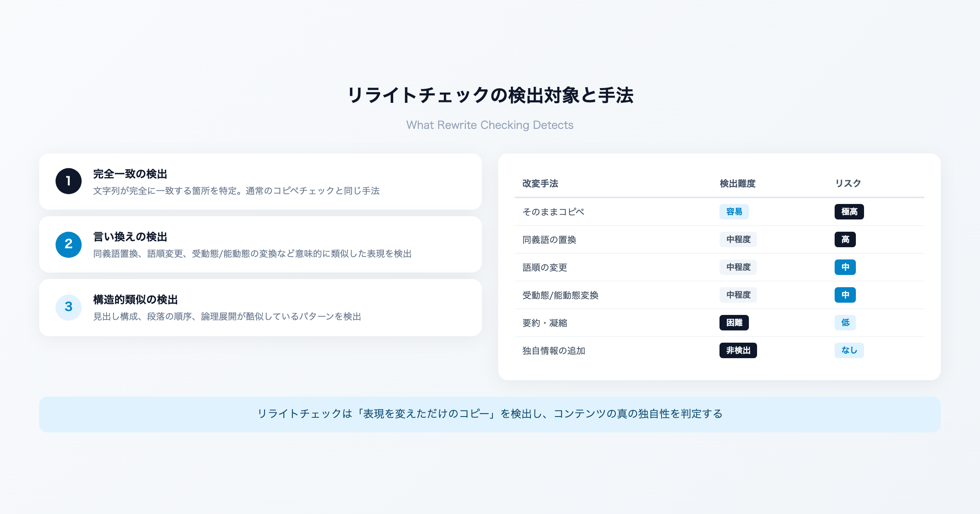Click the なし risk badge
980x514 pixels.
click(849, 350)
